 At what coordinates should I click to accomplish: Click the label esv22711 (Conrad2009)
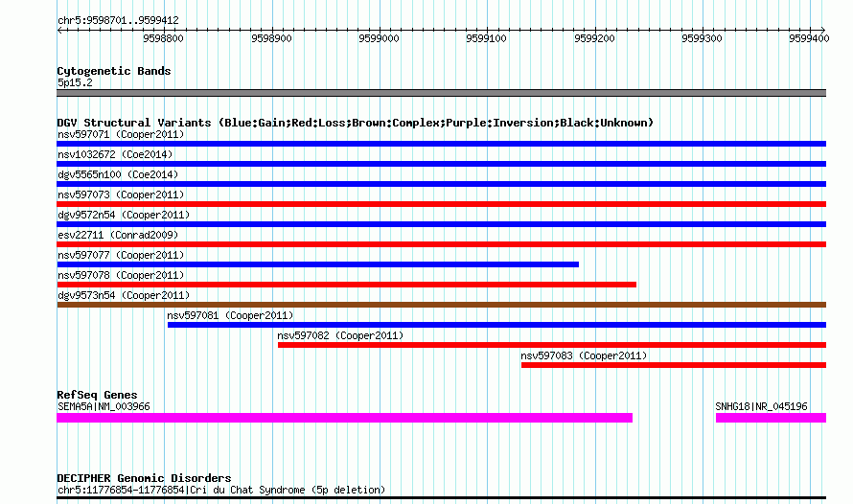[x=118, y=235]
